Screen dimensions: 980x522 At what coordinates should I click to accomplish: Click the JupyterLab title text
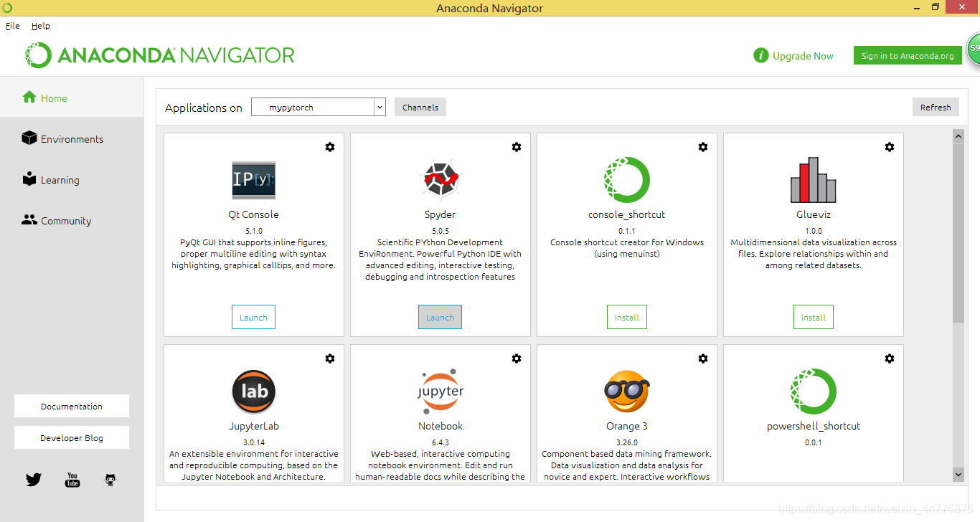253,426
